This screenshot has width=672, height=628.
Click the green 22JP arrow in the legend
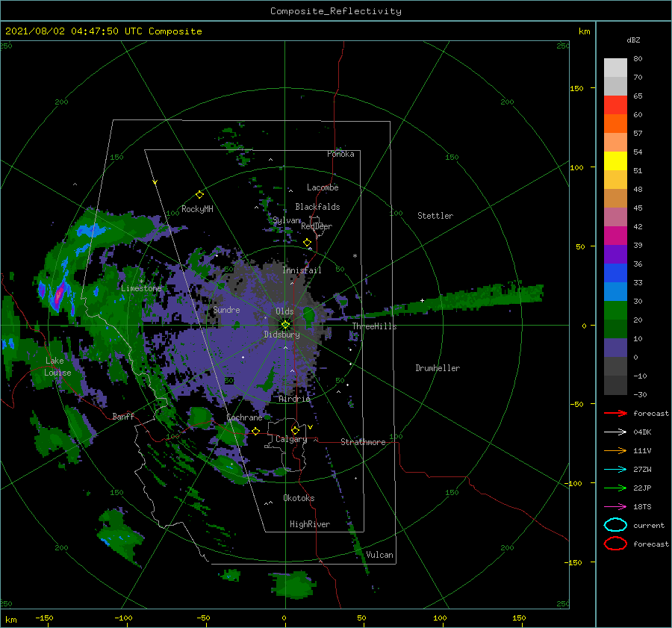pos(615,488)
